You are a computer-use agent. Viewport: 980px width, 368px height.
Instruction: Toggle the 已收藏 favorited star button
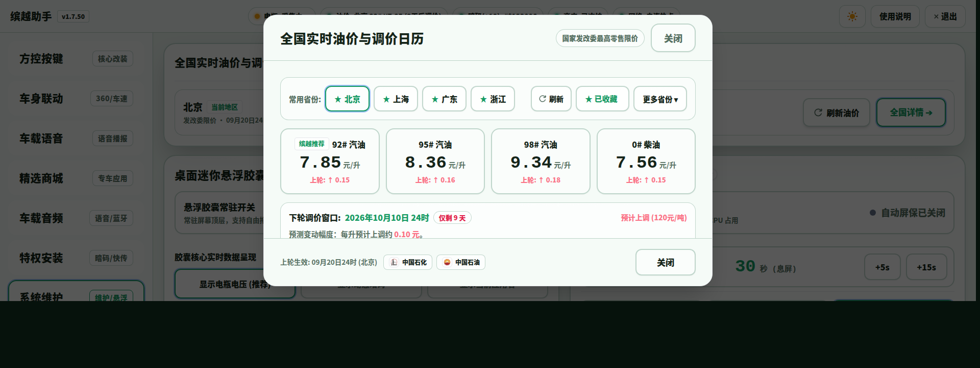click(602, 99)
